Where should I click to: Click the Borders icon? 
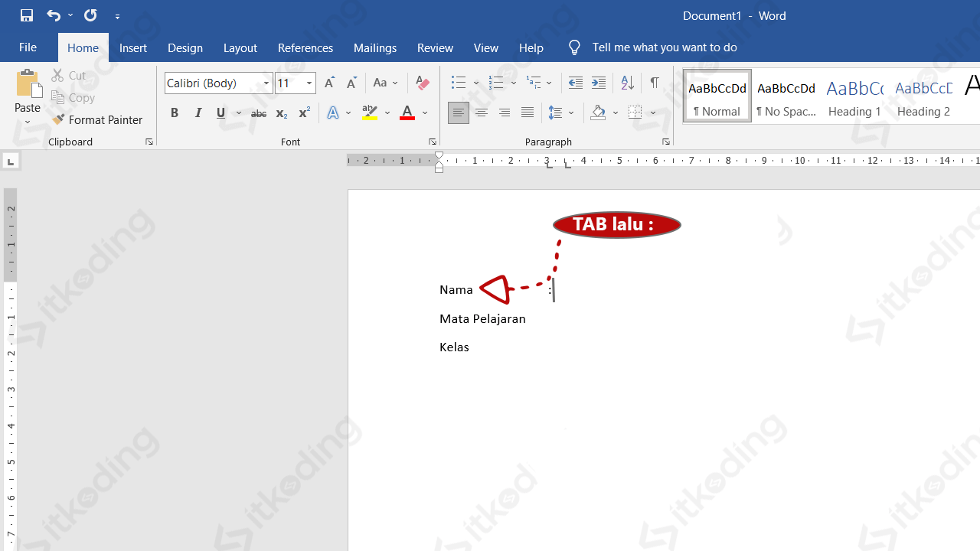click(x=635, y=113)
